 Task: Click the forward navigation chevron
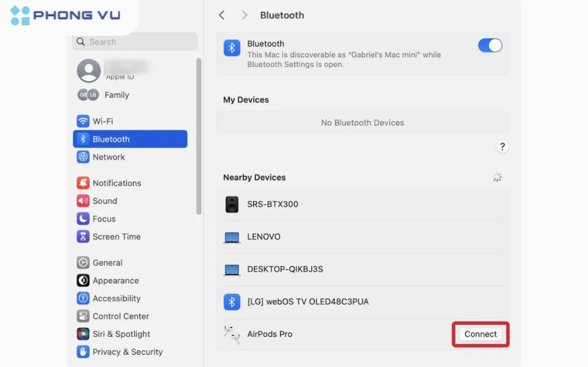[244, 15]
